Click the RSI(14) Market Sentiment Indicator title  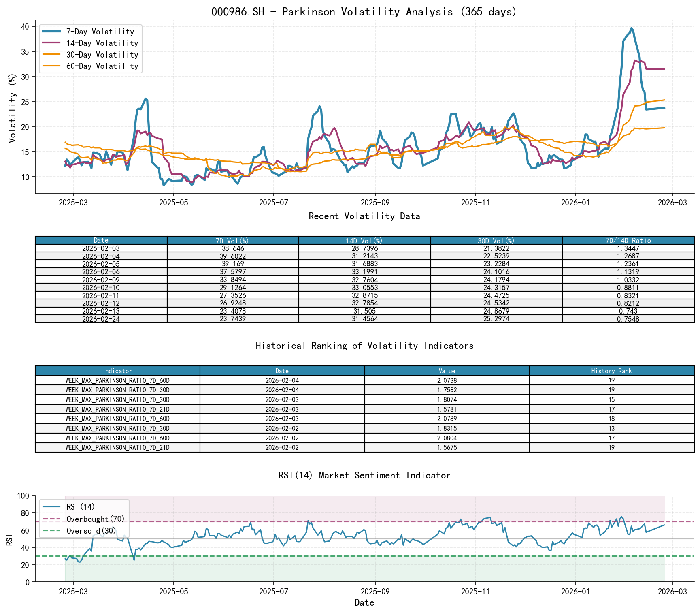coord(364,476)
